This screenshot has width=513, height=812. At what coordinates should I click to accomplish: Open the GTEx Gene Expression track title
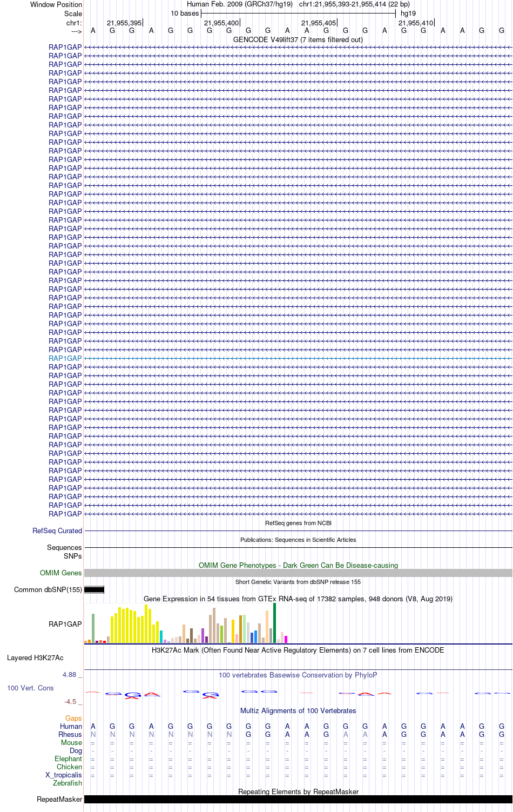(298, 599)
